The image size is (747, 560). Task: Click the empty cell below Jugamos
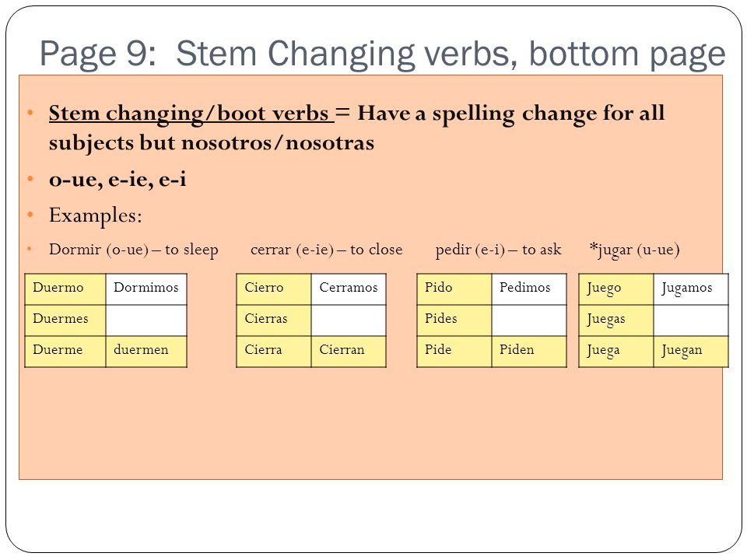pyautogui.click(x=691, y=320)
